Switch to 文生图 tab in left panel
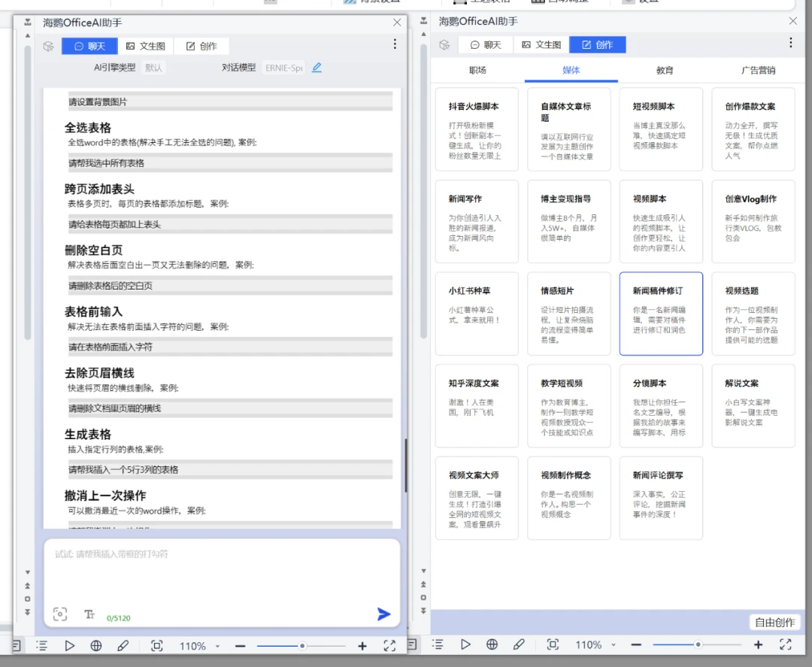812x667 pixels. (146, 46)
